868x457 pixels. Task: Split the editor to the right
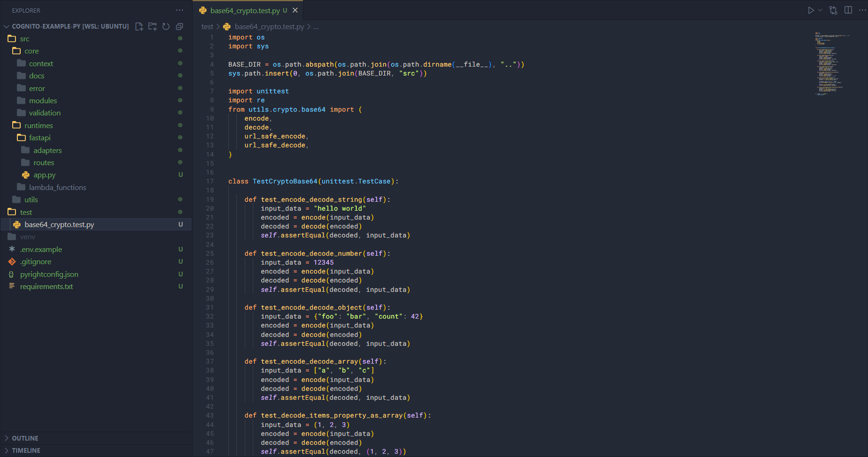(848, 10)
